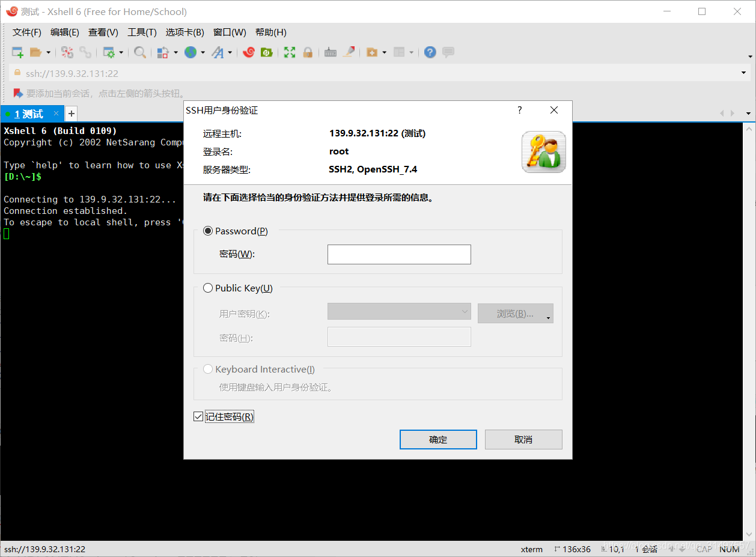
Task: Expand the font dropdown arrow
Action: click(230, 52)
